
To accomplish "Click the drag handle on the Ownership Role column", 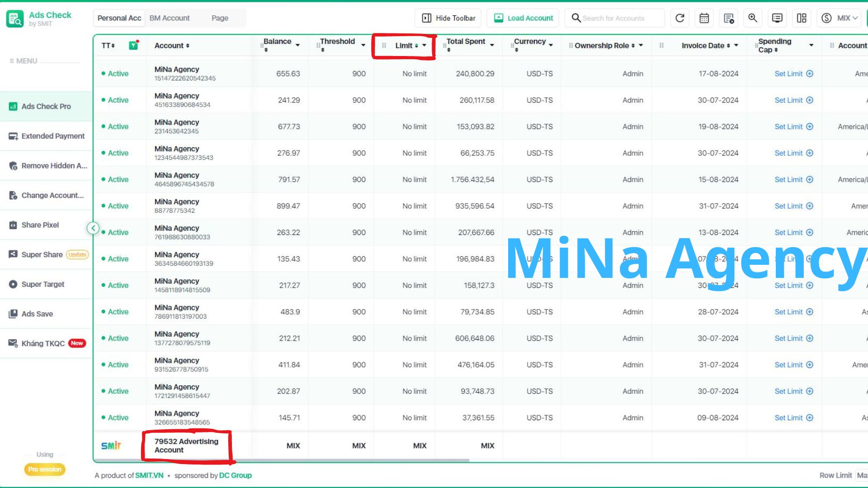I will coord(571,46).
